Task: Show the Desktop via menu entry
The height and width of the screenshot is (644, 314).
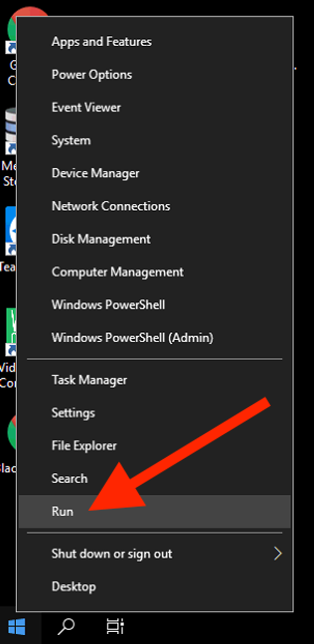Action: click(x=74, y=587)
